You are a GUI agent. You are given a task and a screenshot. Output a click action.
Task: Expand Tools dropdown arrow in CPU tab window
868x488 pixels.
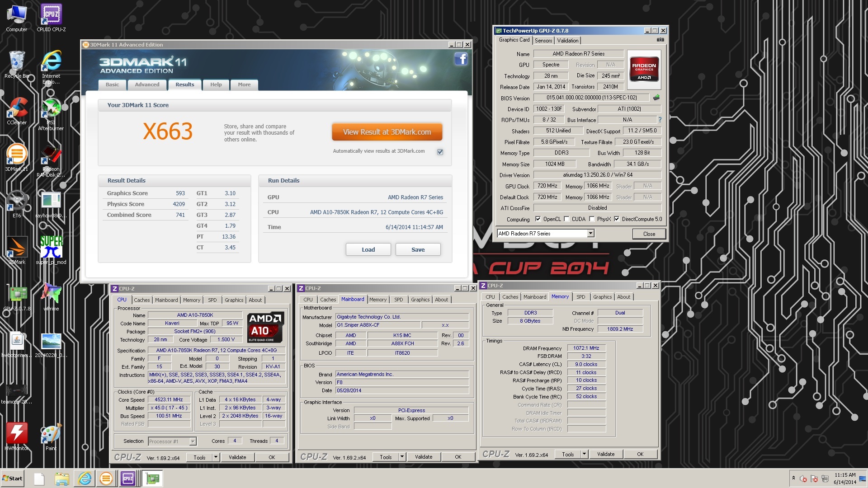[x=216, y=457]
